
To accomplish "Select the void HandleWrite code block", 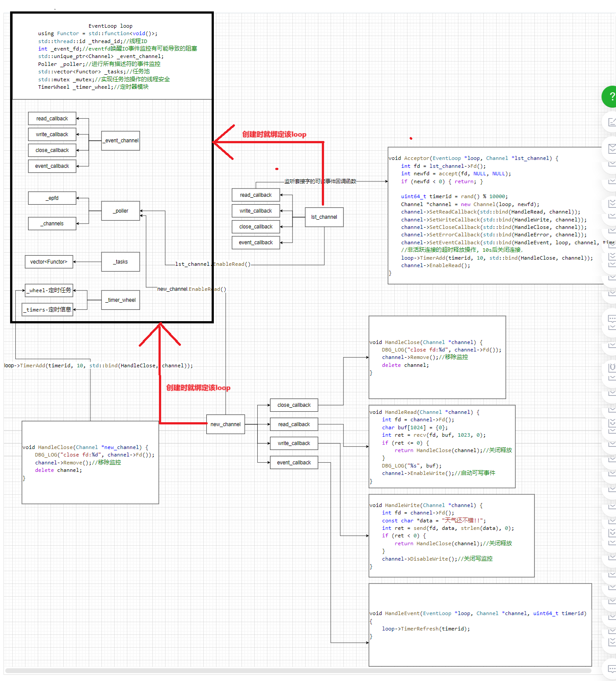I will pos(452,536).
